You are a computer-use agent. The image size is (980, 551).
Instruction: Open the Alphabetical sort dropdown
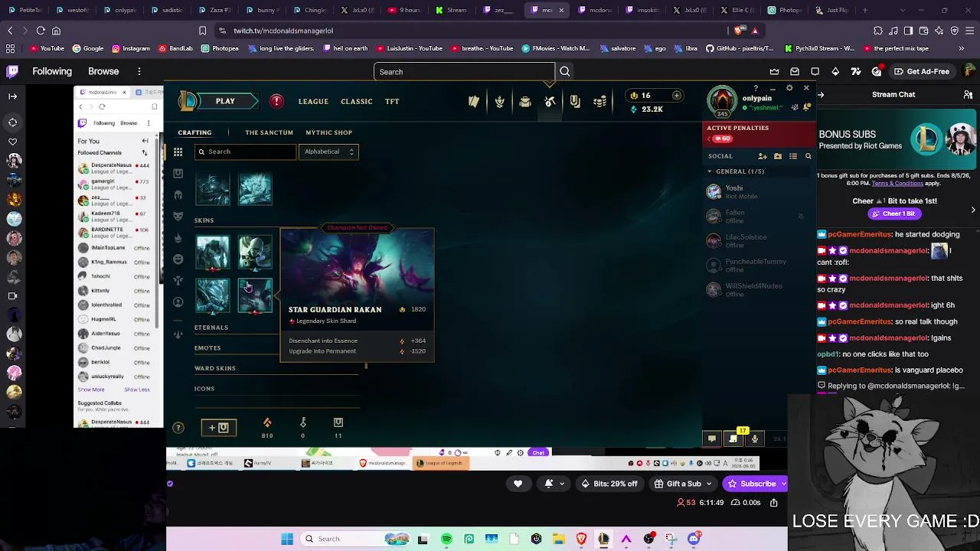(x=328, y=152)
